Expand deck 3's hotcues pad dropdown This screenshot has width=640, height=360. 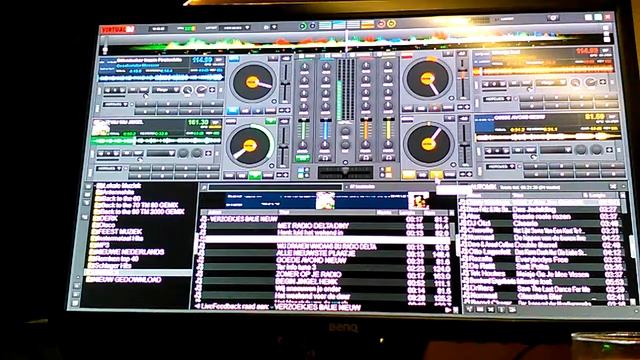click(x=109, y=168)
